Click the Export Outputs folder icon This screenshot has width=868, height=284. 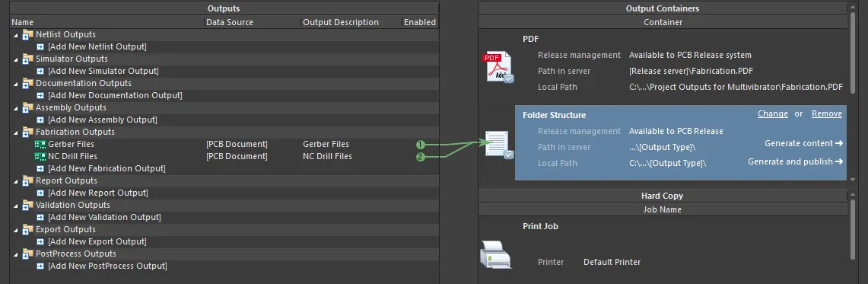pos(27,230)
